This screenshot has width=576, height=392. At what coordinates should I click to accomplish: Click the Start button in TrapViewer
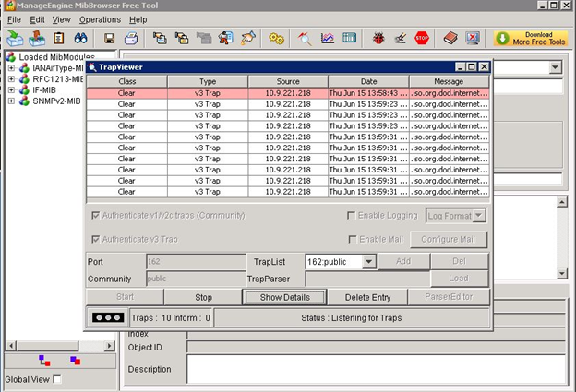point(125,297)
